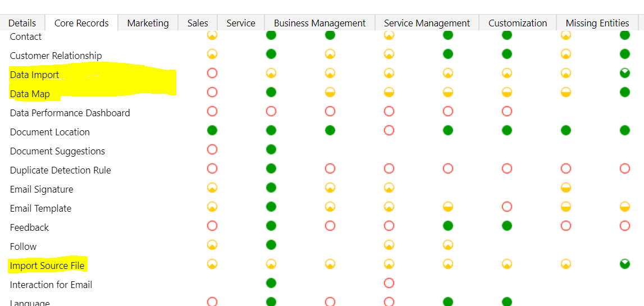Select the Missing Entities tab

597,23
